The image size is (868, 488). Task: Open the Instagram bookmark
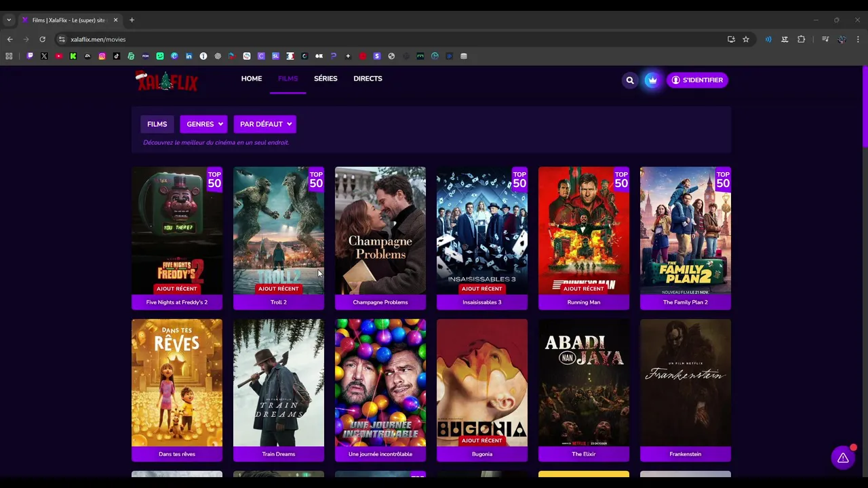click(102, 56)
